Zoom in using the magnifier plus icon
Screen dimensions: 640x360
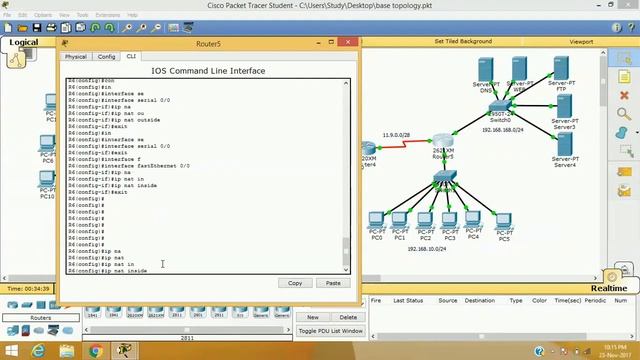(x=127, y=28)
